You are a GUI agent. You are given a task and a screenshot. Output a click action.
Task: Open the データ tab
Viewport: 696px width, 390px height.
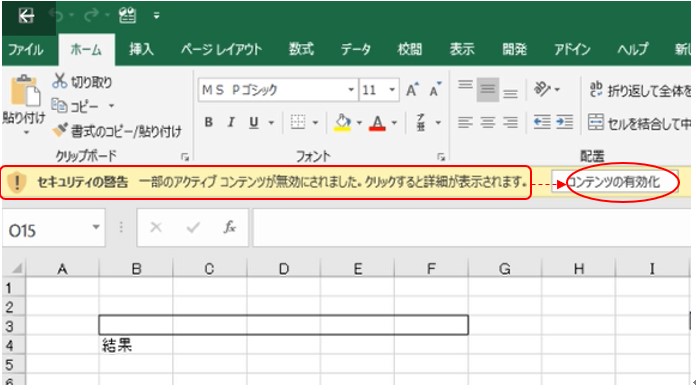(x=356, y=49)
